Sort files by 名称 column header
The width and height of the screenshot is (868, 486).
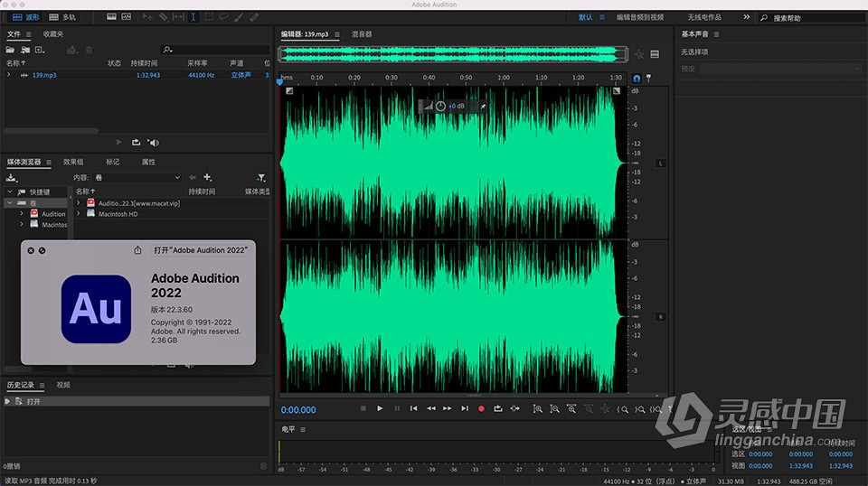click(x=15, y=63)
